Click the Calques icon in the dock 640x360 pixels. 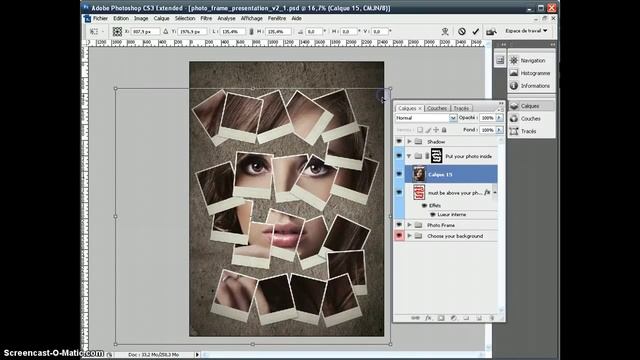click(x=514, y=106)
